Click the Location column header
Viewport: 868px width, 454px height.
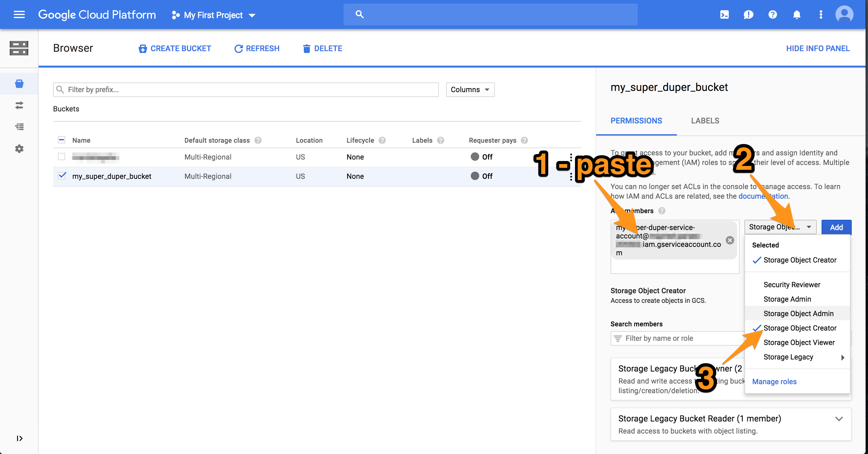pyautogui.click(x=309, y=140)
